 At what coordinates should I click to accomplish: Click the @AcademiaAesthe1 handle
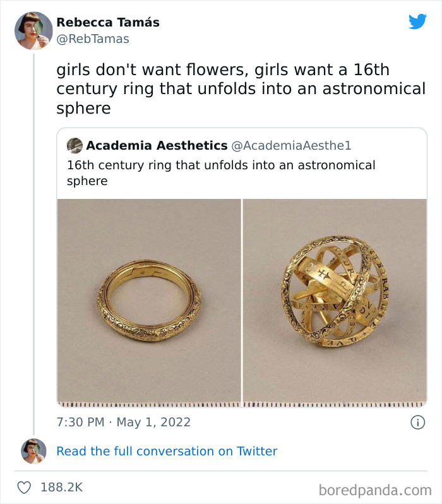(291, 145)
